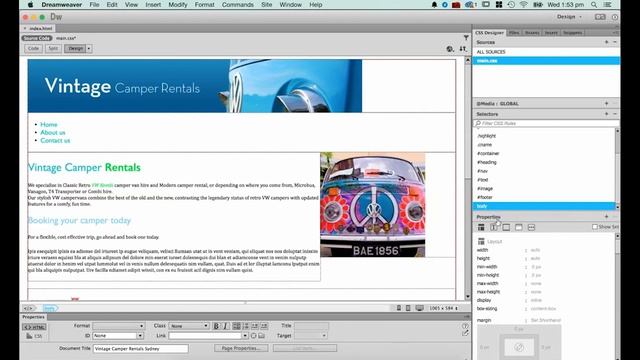
Task: Open Preview in Browser globe icon
Action: 450,49
